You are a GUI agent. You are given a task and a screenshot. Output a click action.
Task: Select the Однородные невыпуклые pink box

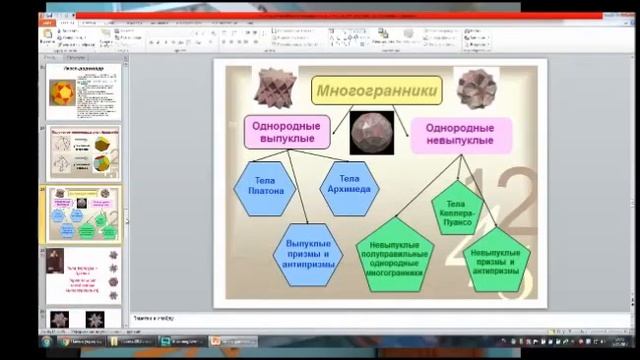(x=461, y=135)
